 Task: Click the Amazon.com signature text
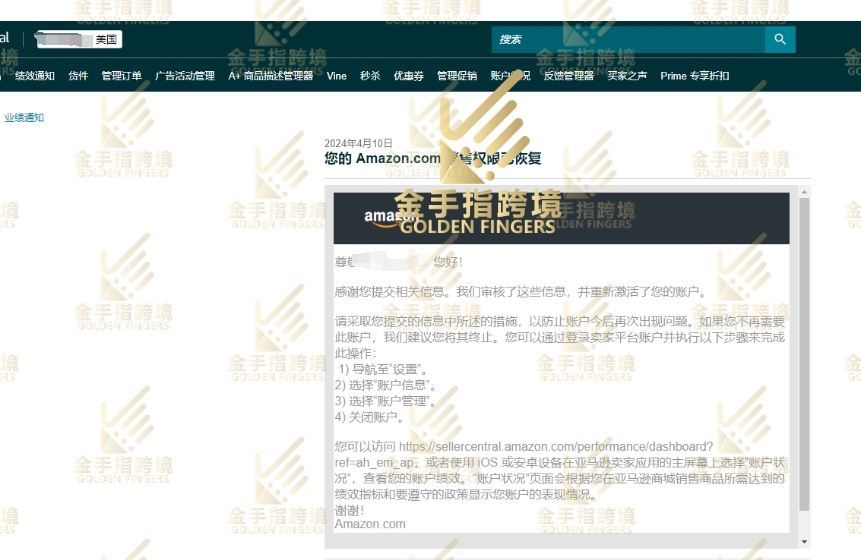(370, 524)
